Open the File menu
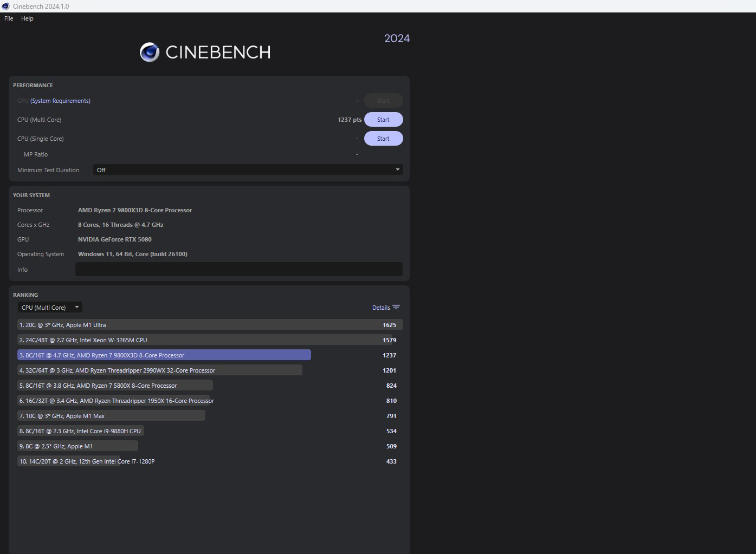756x554 pixels. pyautogui.click(x=9, y=18)
